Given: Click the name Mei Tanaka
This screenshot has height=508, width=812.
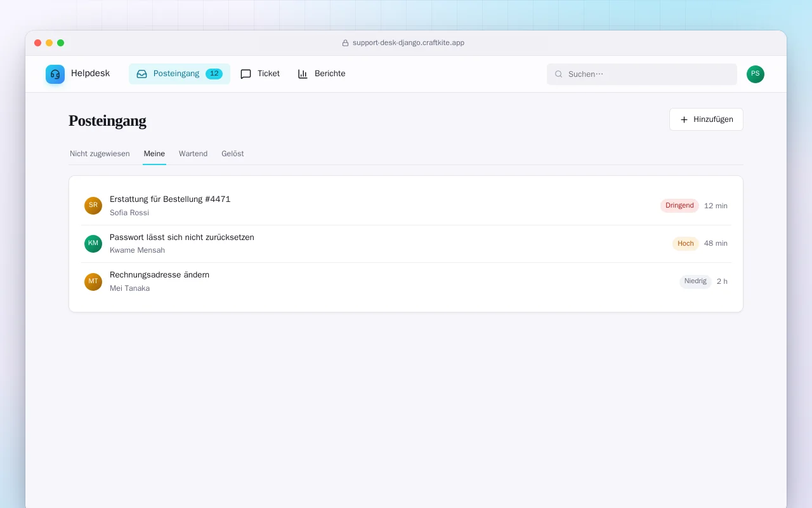Looking at the screenshot, I should (x=130, y=288).
